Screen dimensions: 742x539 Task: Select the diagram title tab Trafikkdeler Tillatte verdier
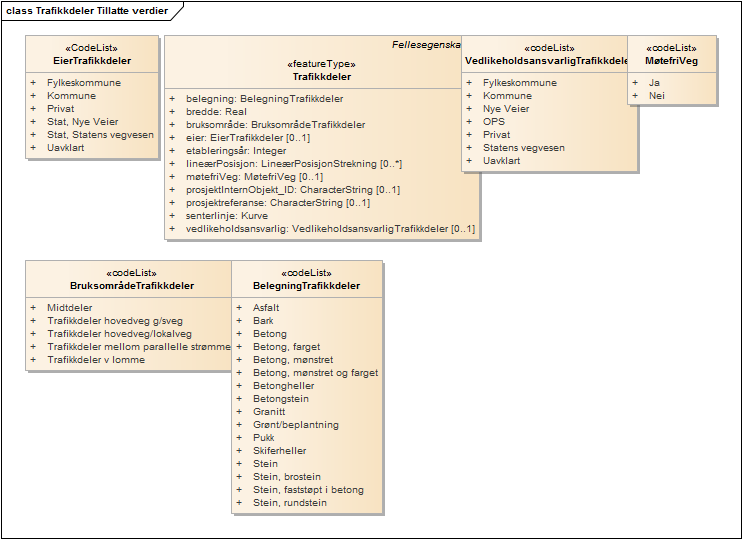(x=86, y=11)
